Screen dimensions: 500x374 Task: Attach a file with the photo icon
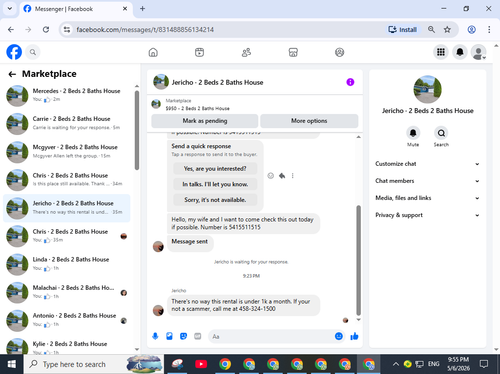pos(169,336)
